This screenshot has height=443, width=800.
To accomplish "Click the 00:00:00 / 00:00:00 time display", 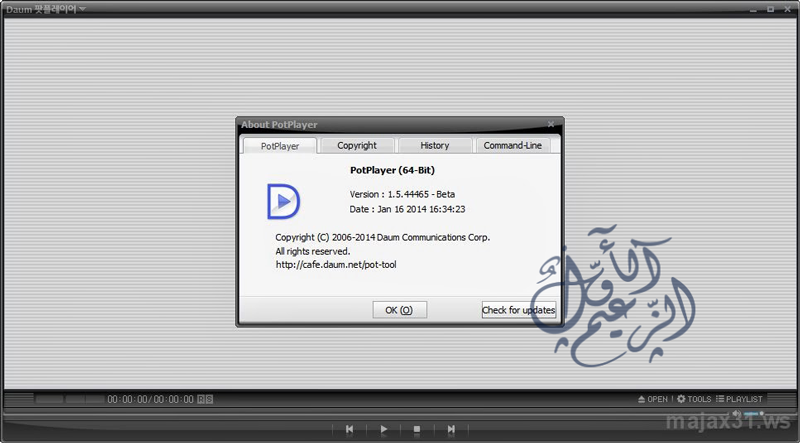I will tap(151, 399).
